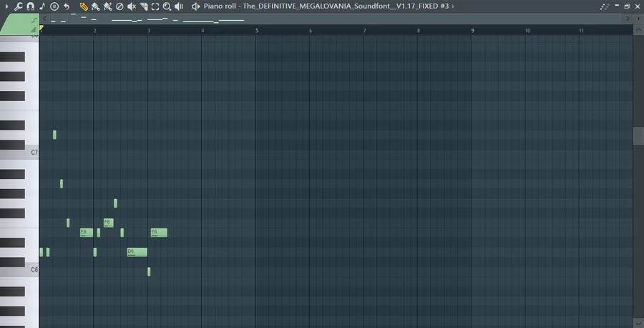The width and height of the screenshot is (644, 328).
Task: Click the vertical scrollbar up arrow
Action: [x=638, y=29]
